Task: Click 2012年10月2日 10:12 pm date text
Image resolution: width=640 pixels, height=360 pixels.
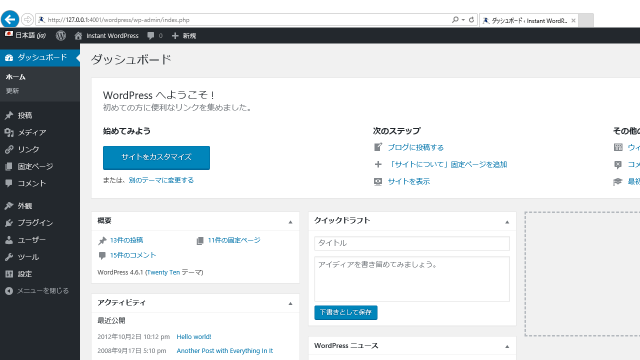Action: click(133, 337)
